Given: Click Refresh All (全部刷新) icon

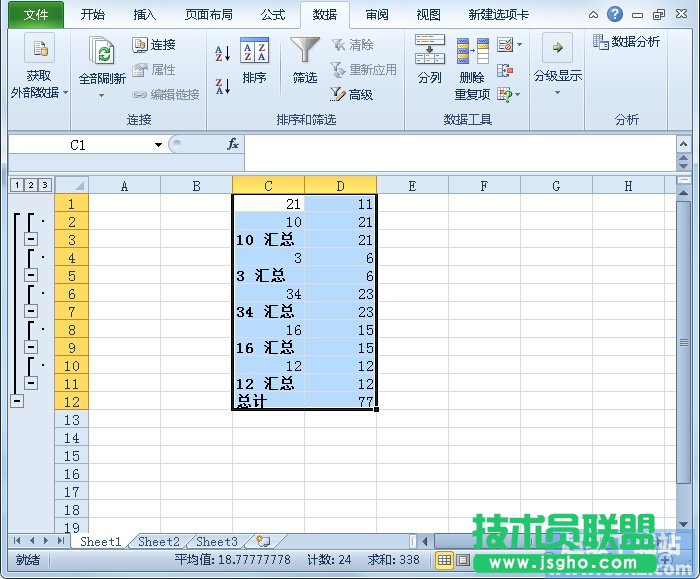Looking at the screenshot, I should tap(101, 61).
